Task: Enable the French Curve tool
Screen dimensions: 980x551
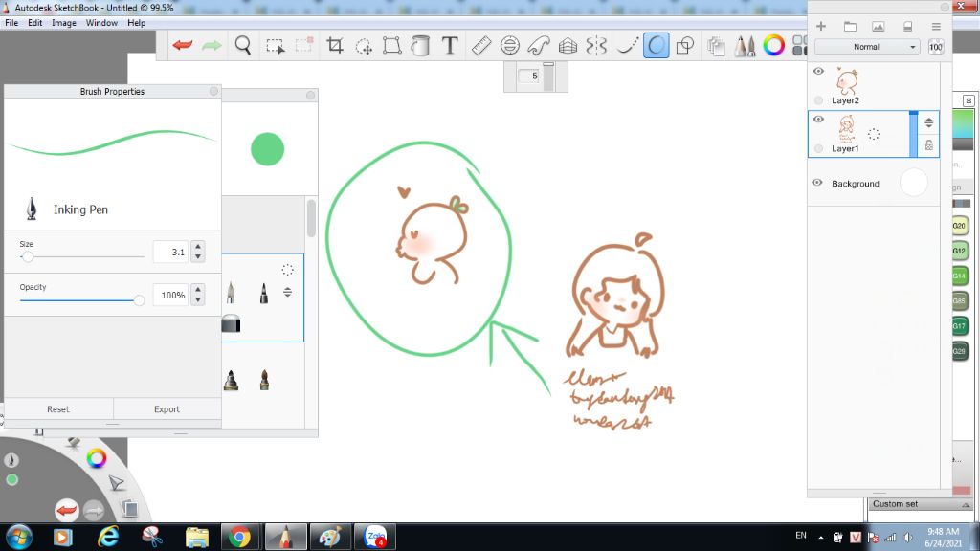Action: tap(539, 46)
